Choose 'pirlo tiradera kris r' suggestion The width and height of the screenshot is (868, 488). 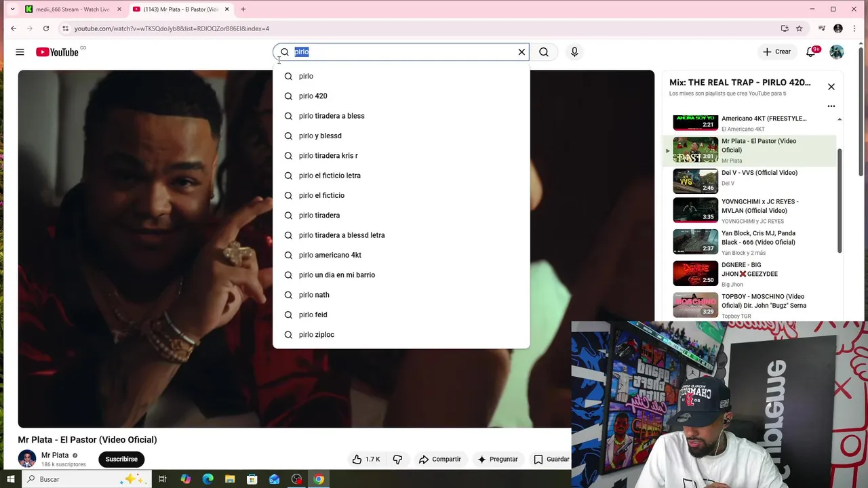tap(401, 156)
